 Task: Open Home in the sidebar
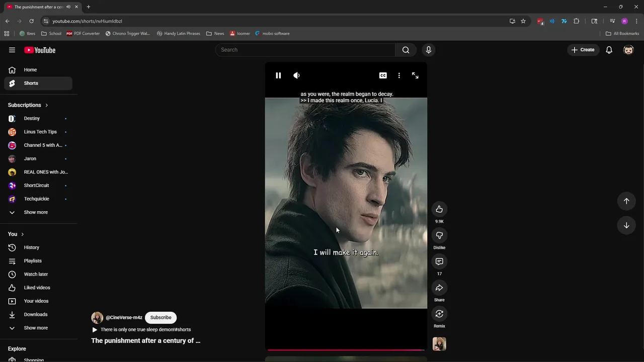(38, 70)
